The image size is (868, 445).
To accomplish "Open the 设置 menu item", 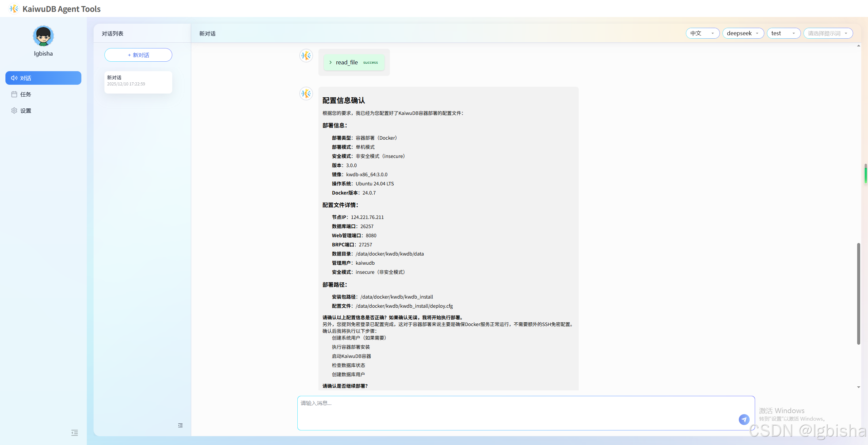I will pos(26,110).
